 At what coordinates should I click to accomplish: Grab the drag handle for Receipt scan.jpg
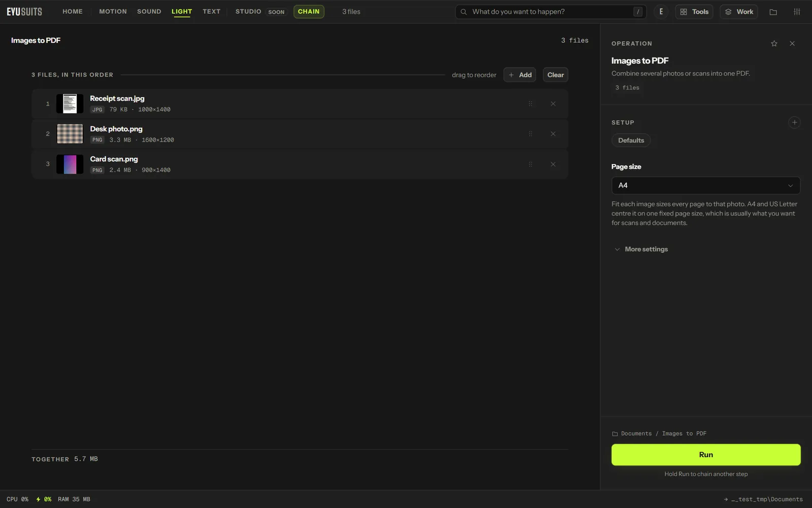pos(530,104)
